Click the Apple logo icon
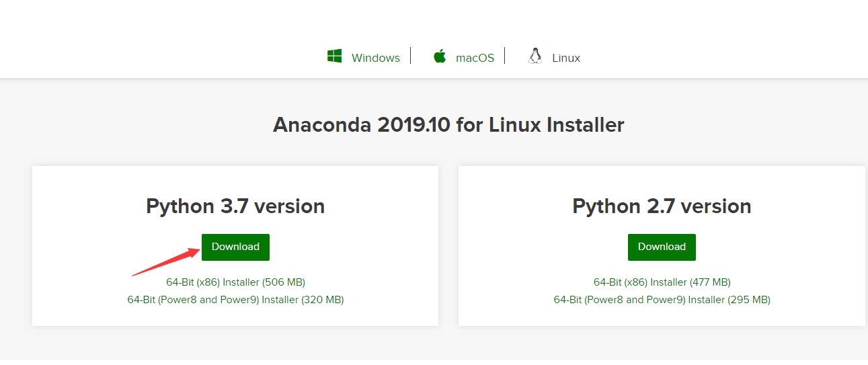The image size is (868, 365). click(440, 56)
